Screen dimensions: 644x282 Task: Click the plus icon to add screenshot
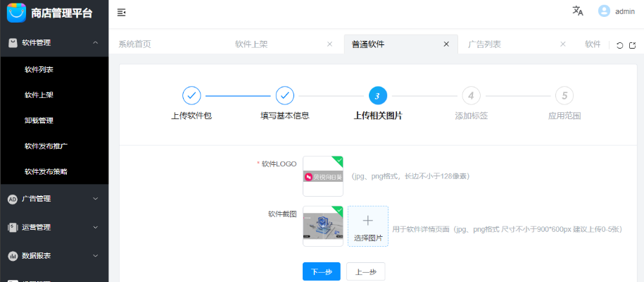(368, 221)
